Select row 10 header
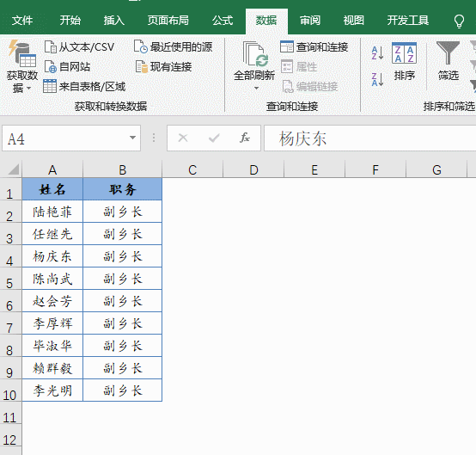Viewport: 476px width, 455px height. click(10, 390)
